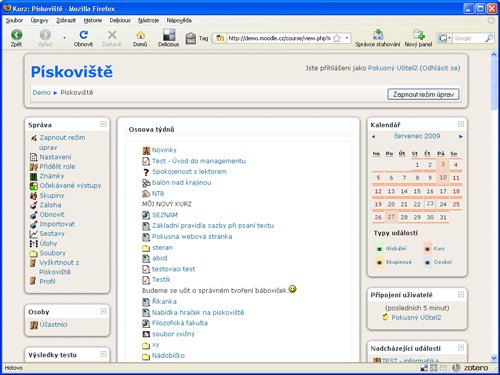The image size is (500, 375).
Task: Reload the page with Obnovit icon
Action: pyautogui.click(x=83, y=35)
